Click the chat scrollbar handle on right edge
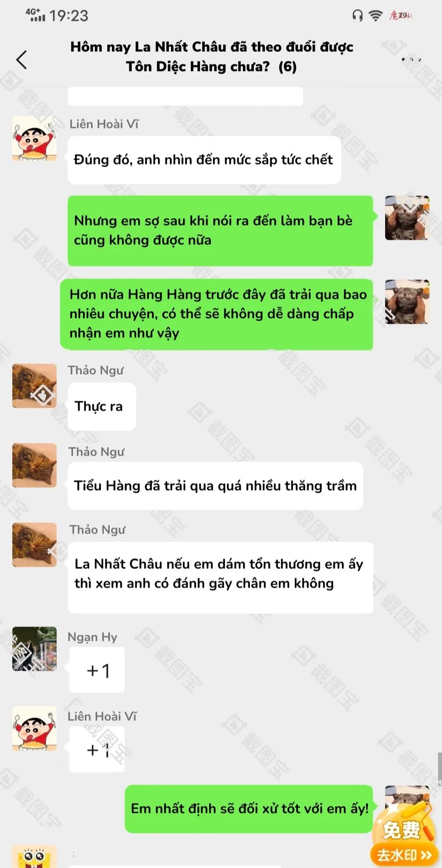 coord(439,769)
